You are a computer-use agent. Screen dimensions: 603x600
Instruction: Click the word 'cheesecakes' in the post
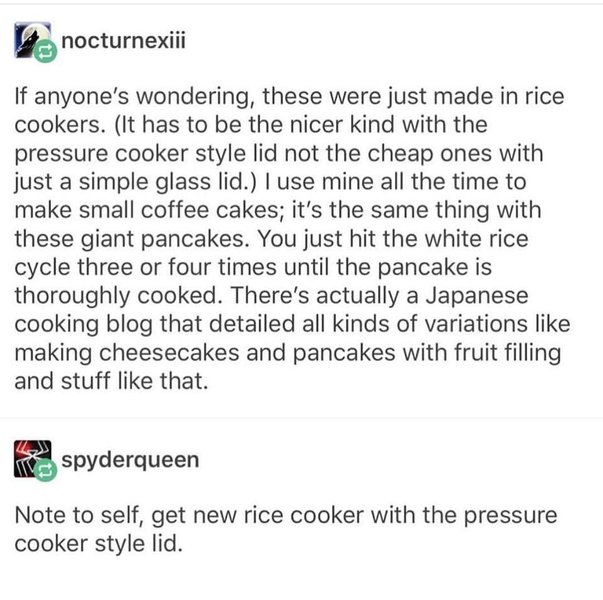click(x=169, y=353)
